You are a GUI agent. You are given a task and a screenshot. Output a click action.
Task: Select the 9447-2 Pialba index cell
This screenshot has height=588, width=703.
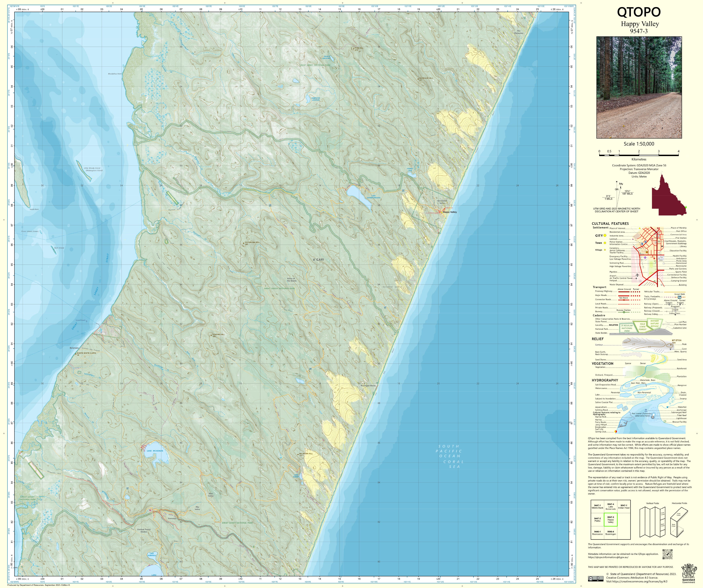click(598, 520)
